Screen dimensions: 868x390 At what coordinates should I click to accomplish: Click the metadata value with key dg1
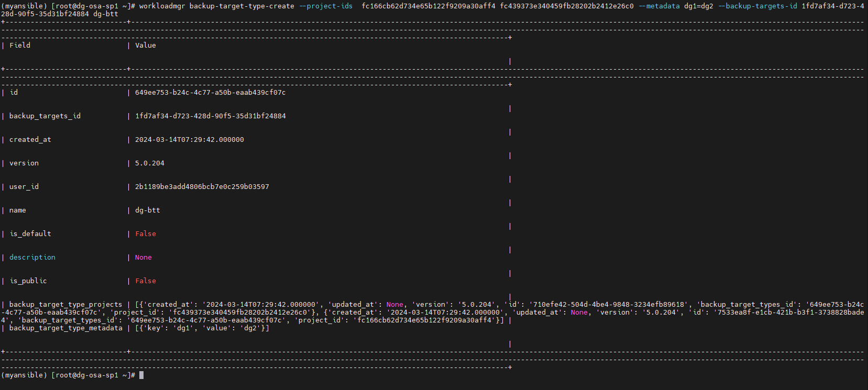pos(202,328)
